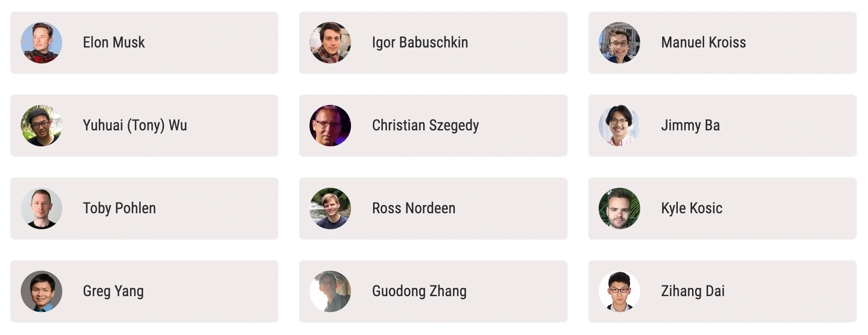This screenshot has height=335, width=868.
Task: Click the Igor Babuschkin name label
Action: (420, 43)
